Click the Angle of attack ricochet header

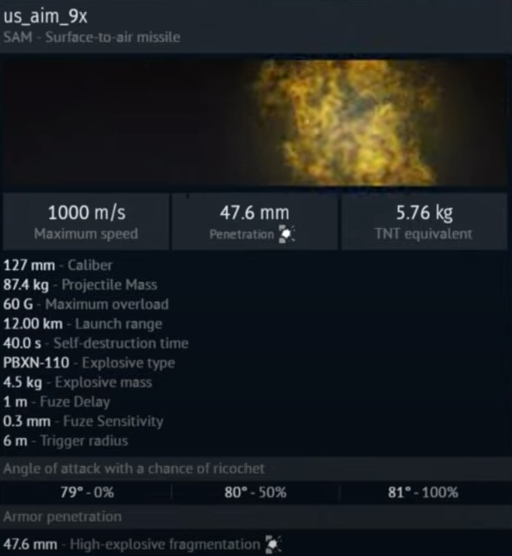(x=134, y=469)
